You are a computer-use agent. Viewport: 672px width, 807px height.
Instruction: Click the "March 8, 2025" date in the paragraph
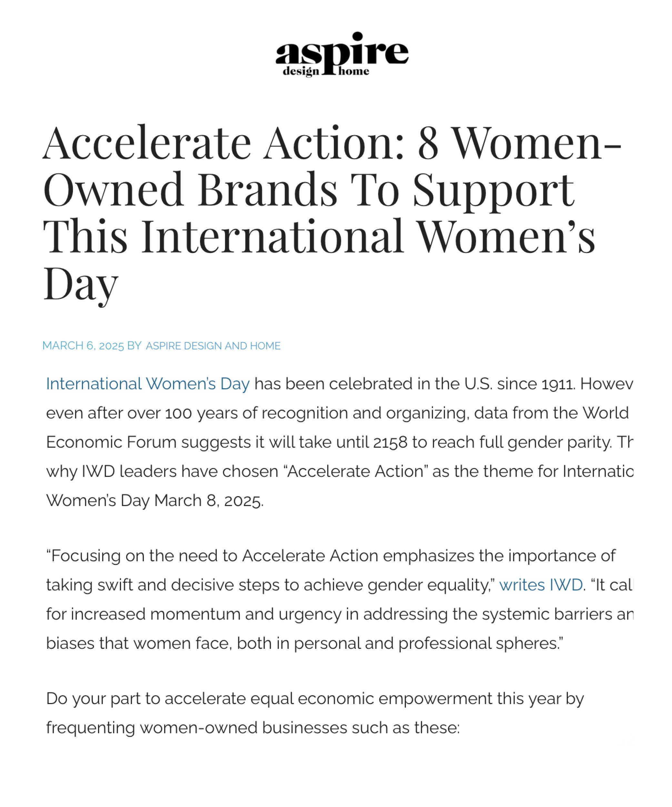208,501
